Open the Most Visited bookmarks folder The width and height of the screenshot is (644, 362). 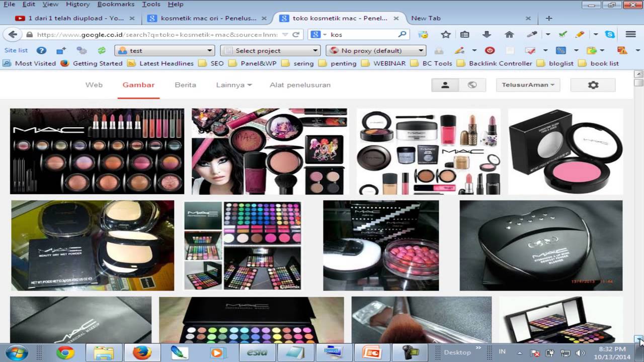tap(30, 63)
